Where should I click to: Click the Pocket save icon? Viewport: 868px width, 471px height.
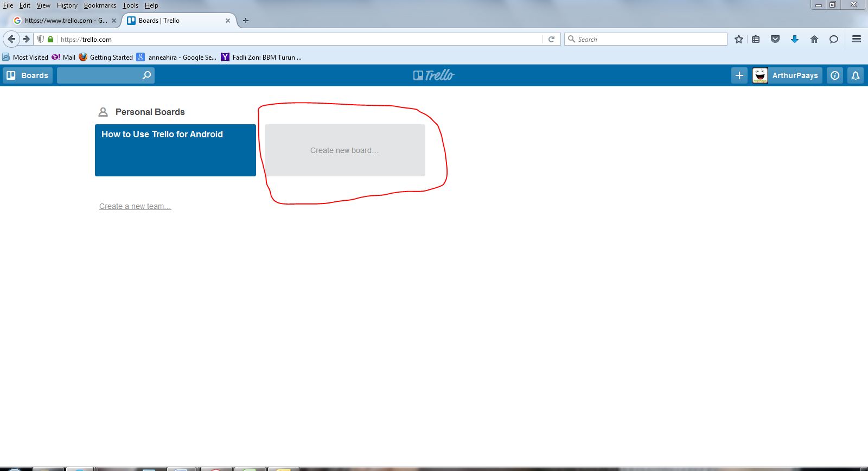[775, 39]
